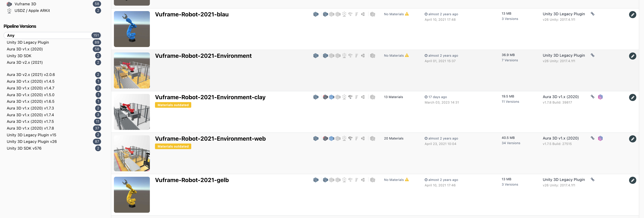The height and width of the screenshot is (218, 644).
Task: Open the Vuframe-Robot-2021-blau title link
Action: coord(192,14)
